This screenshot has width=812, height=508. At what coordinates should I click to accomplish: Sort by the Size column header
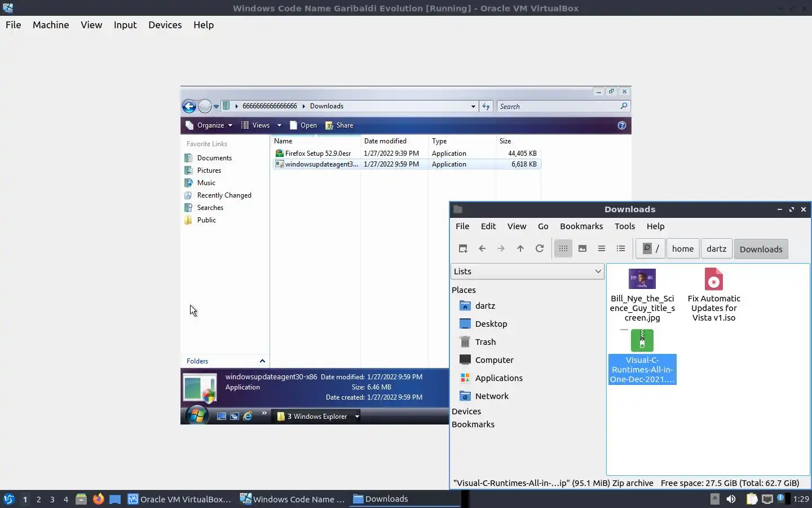point(518,141)
